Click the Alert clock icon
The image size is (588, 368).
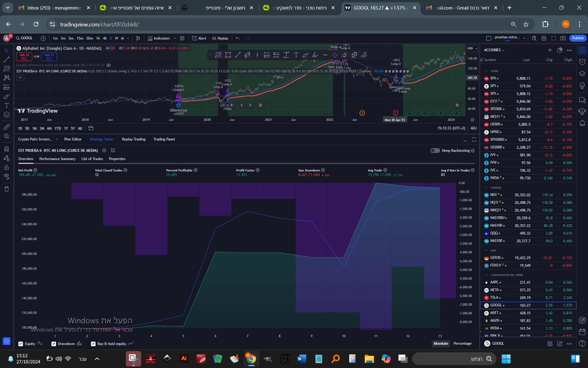pos(194,38)
